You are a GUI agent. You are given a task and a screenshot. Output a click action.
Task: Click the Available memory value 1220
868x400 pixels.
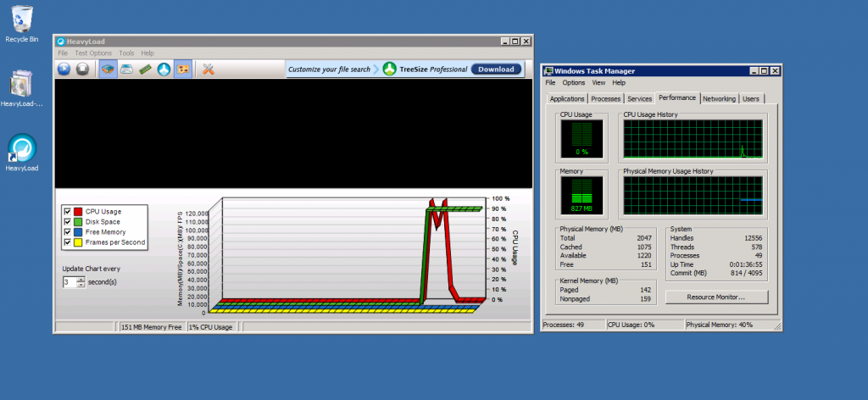[x=644, y=256]
